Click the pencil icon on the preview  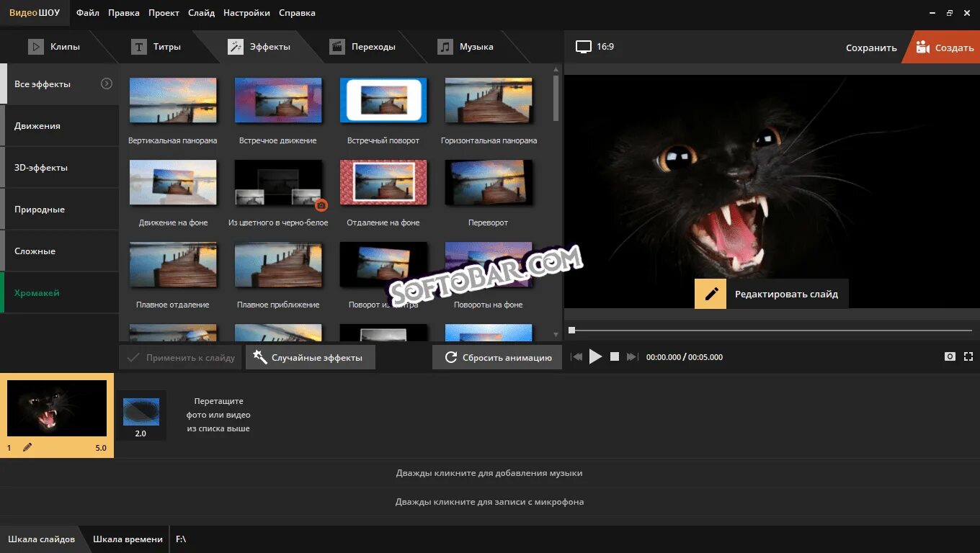click(x=710, y=294)
